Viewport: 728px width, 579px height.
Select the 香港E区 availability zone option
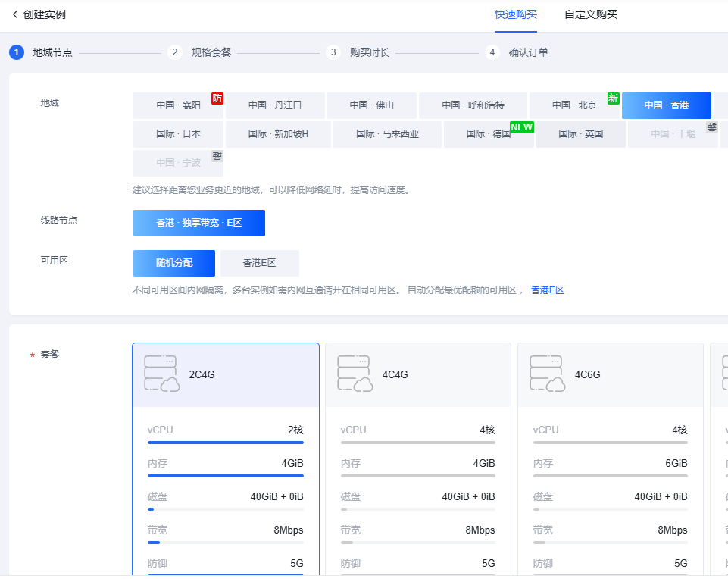[259, 263]
